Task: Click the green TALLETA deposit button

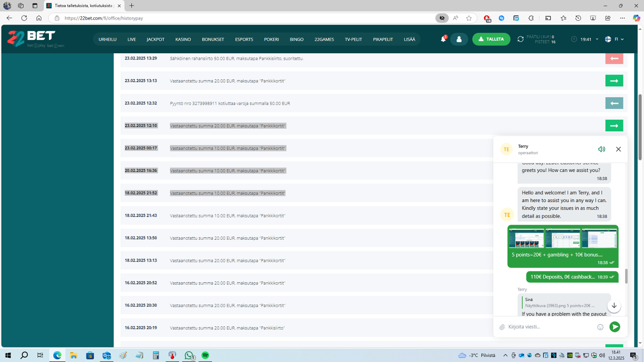Action: [491, 39]
